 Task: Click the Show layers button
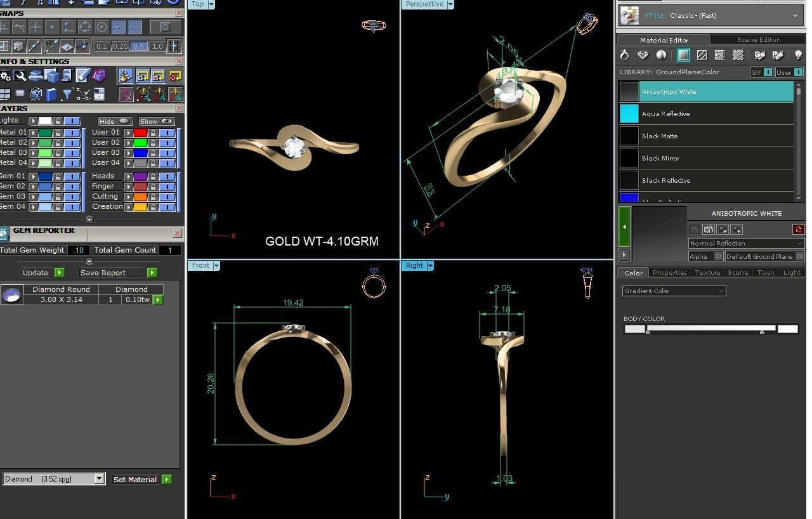point(156,121)
